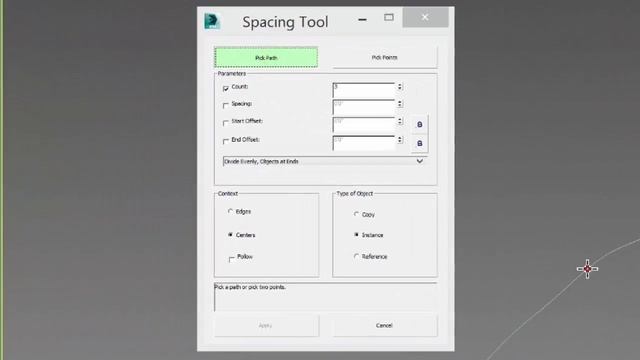Click the 3ds Max application icon in the title bar
640x360 pixels.
212,21
